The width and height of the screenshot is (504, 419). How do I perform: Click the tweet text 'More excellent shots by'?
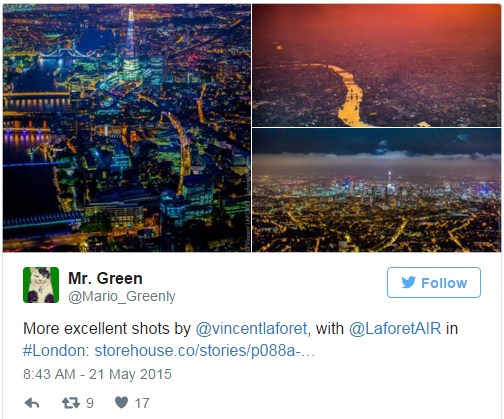click(x=107, y=329)
